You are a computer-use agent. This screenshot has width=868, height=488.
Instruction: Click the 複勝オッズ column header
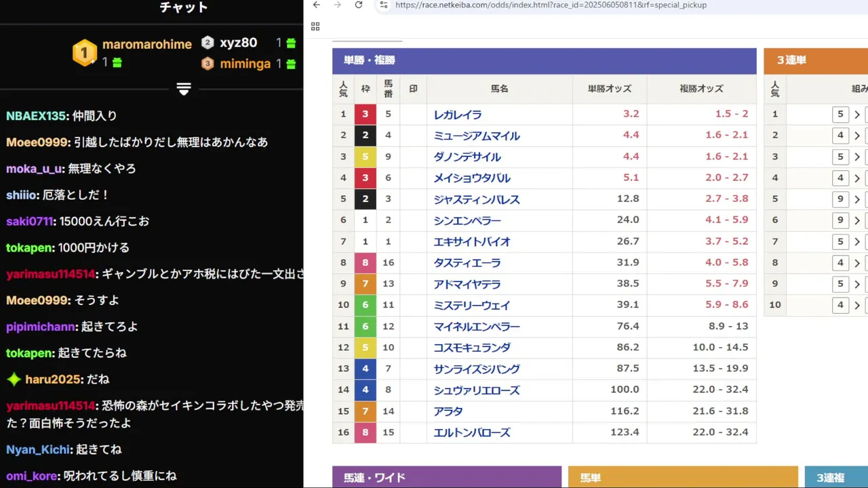click(x=701, y=89)
